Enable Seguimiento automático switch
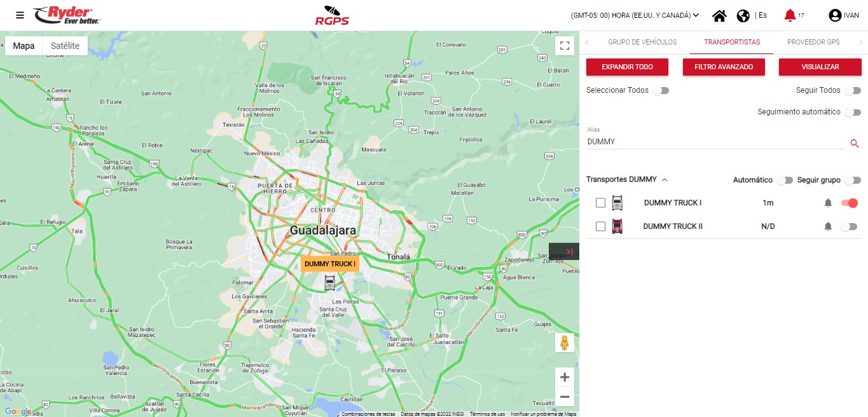Viewport: 868px width, 417px height. tap(852, 113)
